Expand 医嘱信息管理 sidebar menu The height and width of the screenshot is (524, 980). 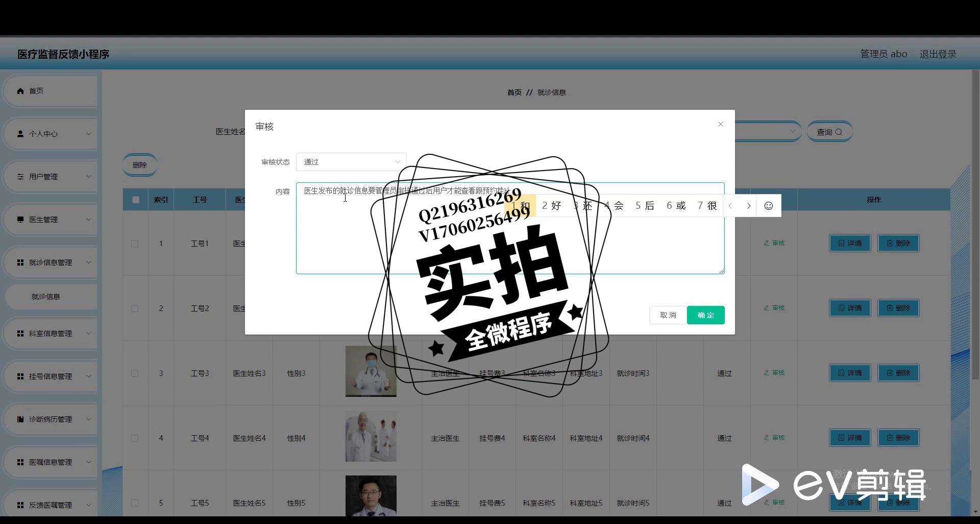50,462
